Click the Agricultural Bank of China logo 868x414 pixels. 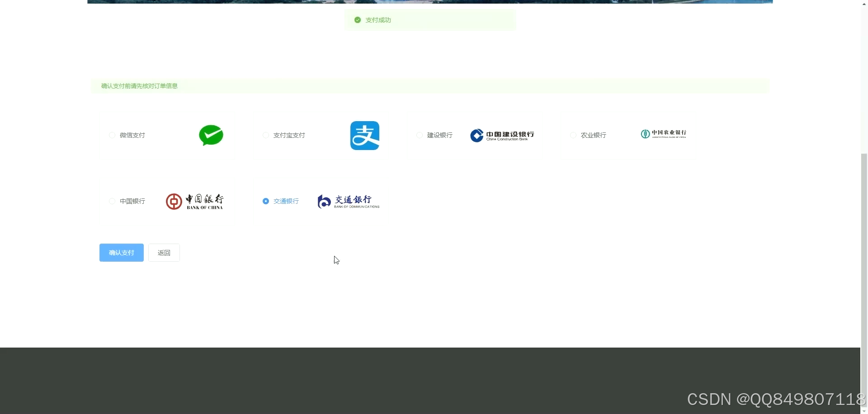(x=664, y=134)
